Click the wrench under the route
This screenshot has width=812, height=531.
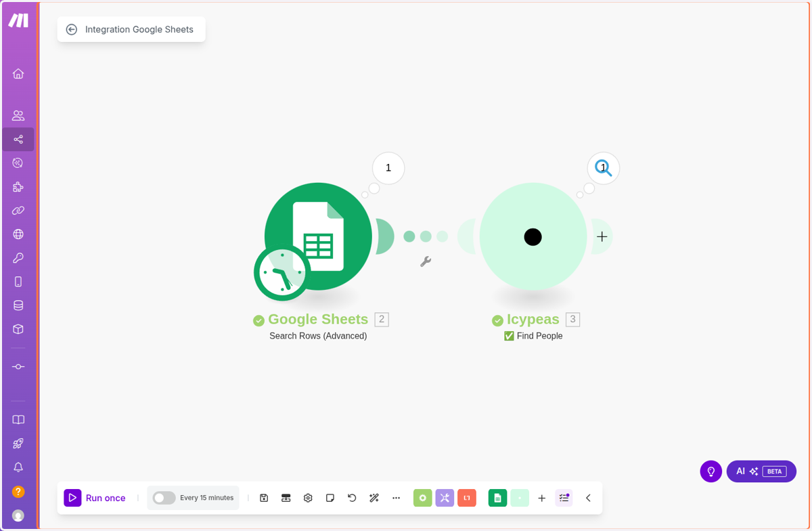point(426,261)
